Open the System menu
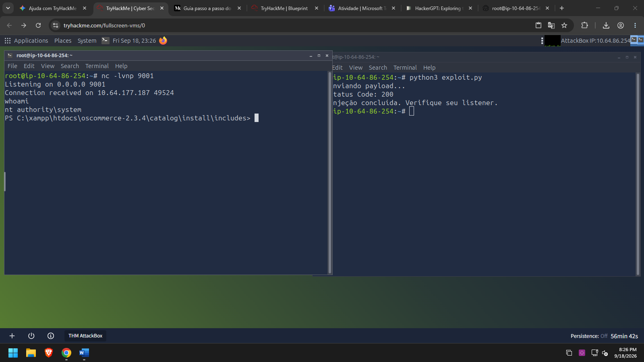The image size is (644, 362). tap(87, 41)
